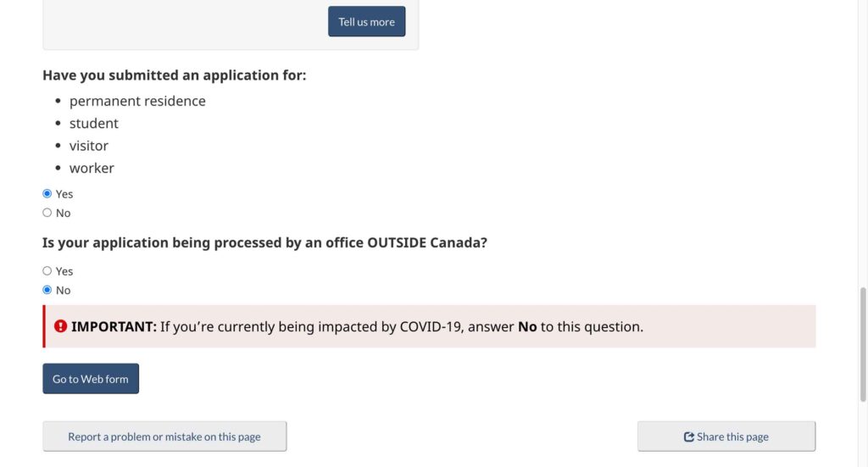The height and width of the screenshot is (467, 868).
Task: Choose Yes for processing by office outside Canada
Action: (47, 271)
